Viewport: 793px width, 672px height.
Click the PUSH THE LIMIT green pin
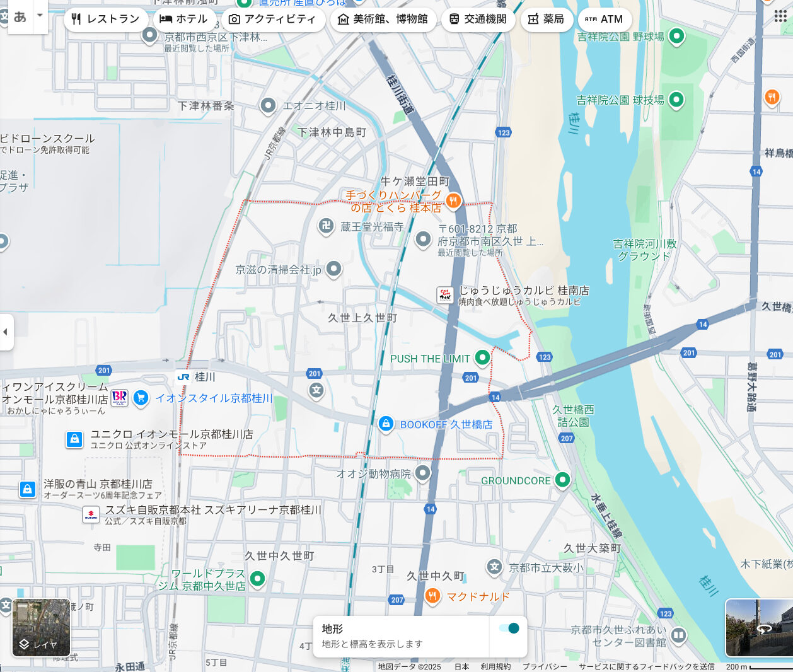click(482, 357)
